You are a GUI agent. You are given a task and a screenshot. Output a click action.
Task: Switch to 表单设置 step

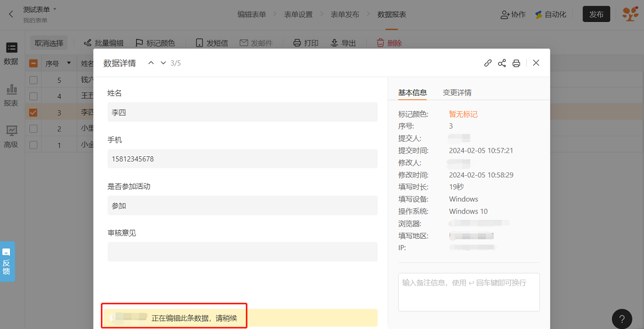(x=298, y=14)
